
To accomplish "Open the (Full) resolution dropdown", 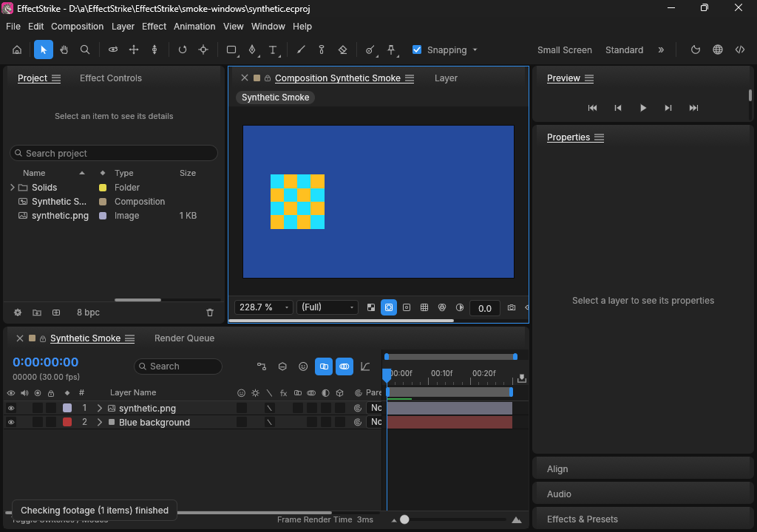I will [327, 307].
